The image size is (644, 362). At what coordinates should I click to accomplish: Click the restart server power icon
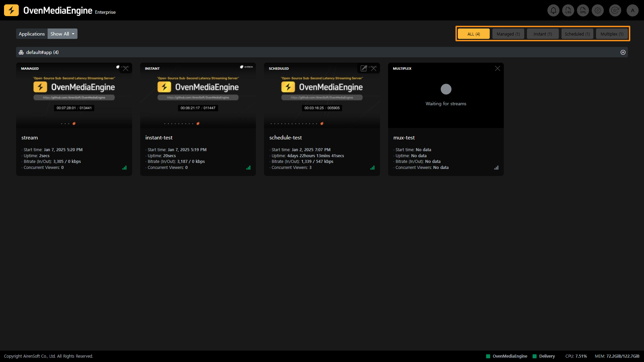(x=615, y=10)
